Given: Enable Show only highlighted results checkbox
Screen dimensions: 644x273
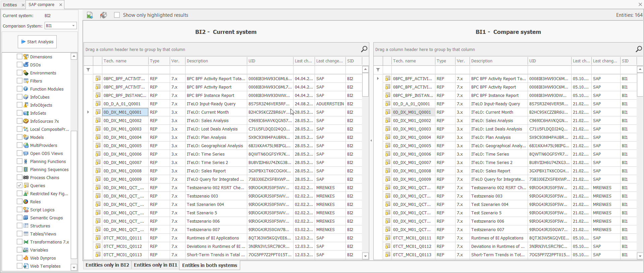Looking at the screenshot, I should click(117, 15).
